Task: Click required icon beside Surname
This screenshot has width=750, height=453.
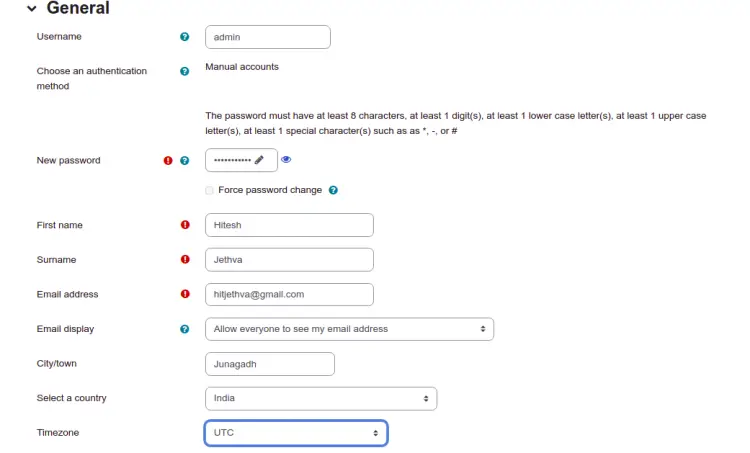Action: (x=185, y=259)
